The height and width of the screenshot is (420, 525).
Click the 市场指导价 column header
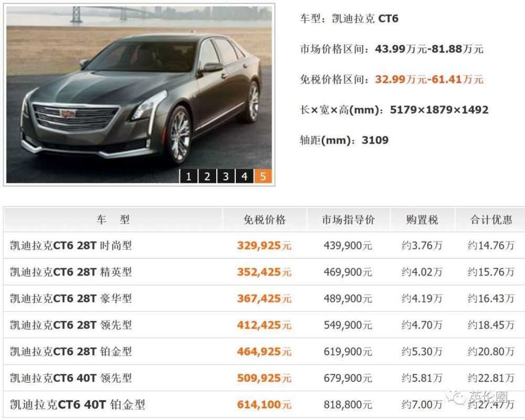(x=348, y=220)
